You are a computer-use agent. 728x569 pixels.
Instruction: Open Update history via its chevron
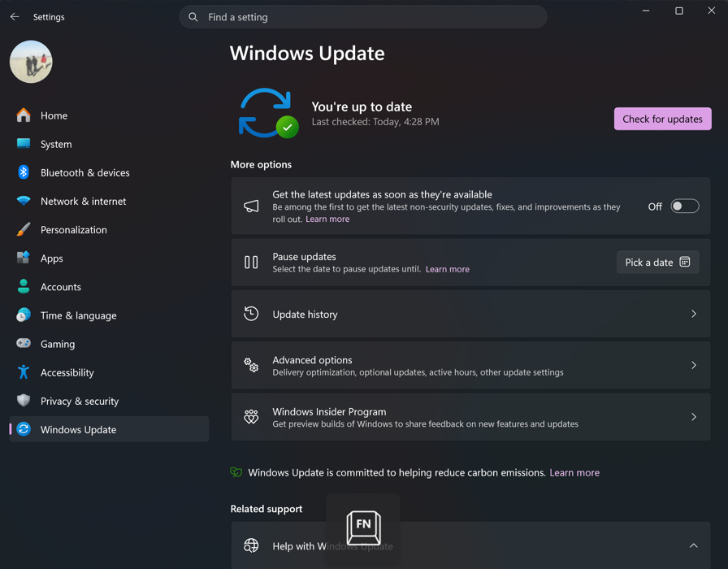[694, 314]
